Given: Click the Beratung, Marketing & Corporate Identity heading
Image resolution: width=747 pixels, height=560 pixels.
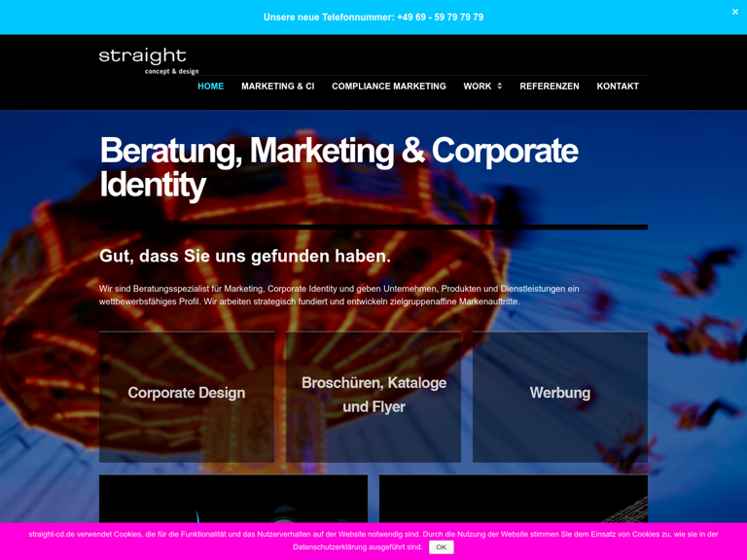Looking at the screenshot, I should (338, 167).
